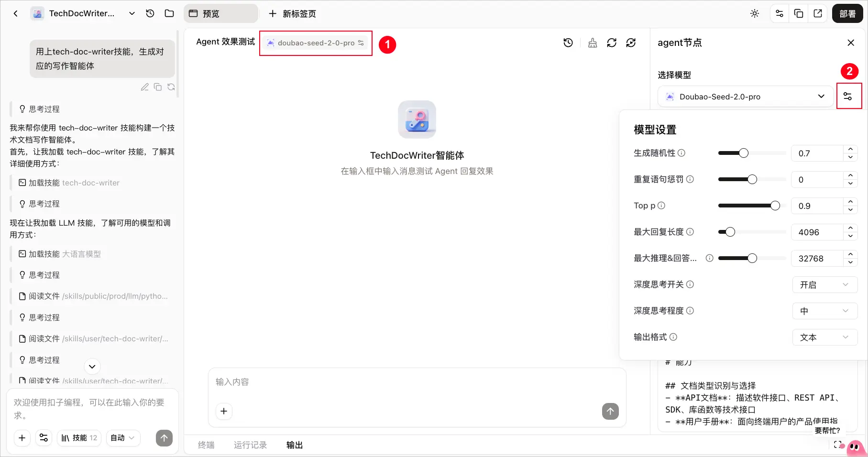Open the 深度思考程度 dropdown set to 中

click(825, 311)
